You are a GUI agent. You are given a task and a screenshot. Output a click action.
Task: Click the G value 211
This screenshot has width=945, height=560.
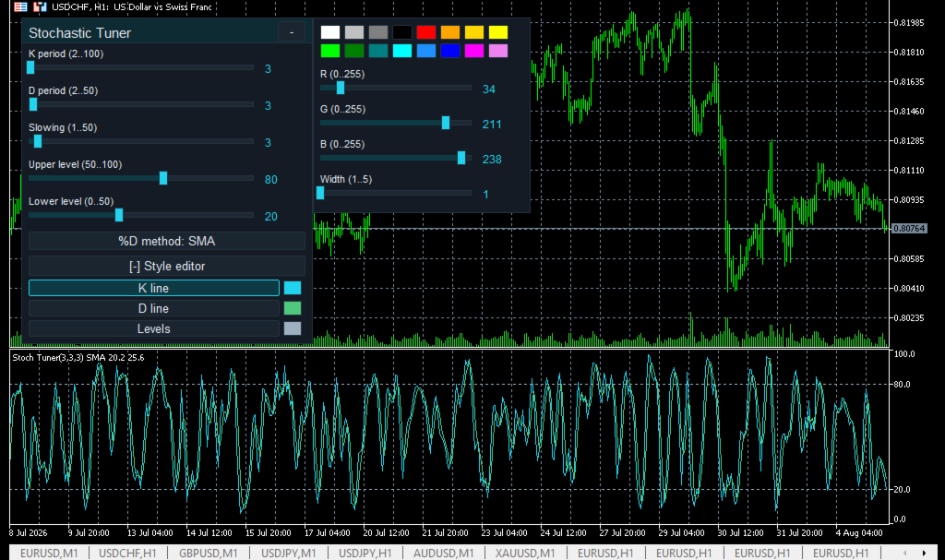492,125
